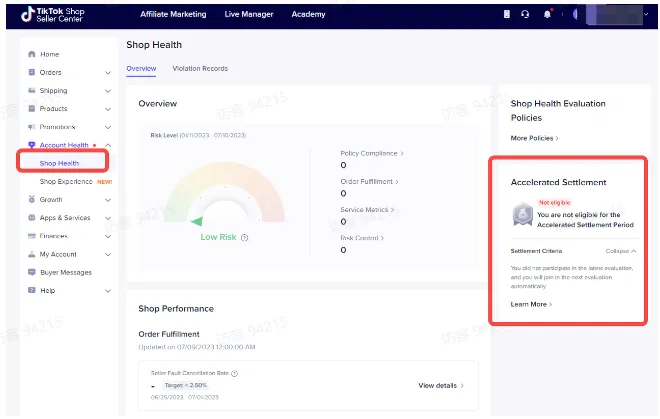This screenshot has height=419, width=660.
Task: Expand the Products sidebar section
Action: coord(108,109)
